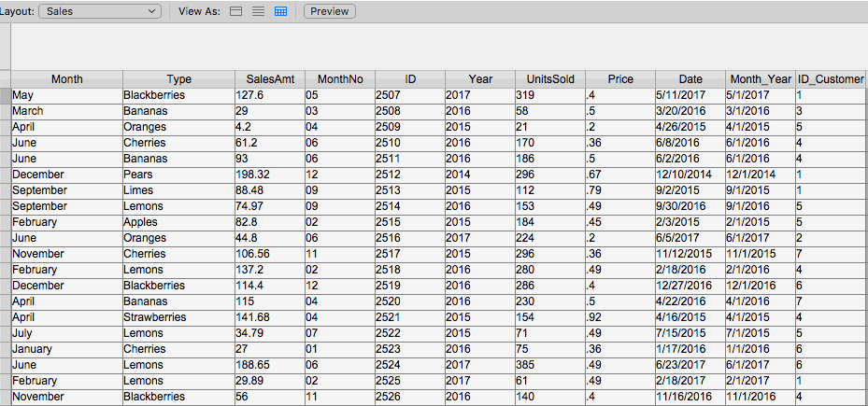
Task: Click the MonthNo column header
Action: [x=340, y=79]
